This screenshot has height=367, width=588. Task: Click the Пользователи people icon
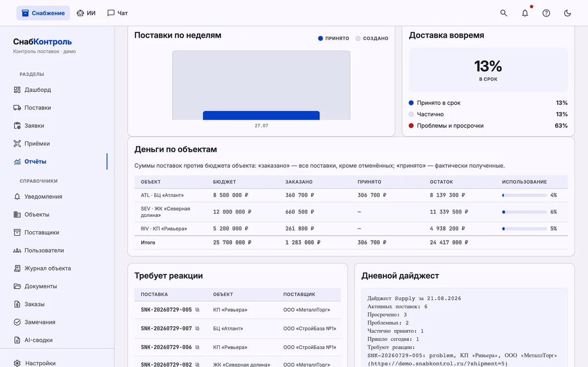click(x=17, y=250)
